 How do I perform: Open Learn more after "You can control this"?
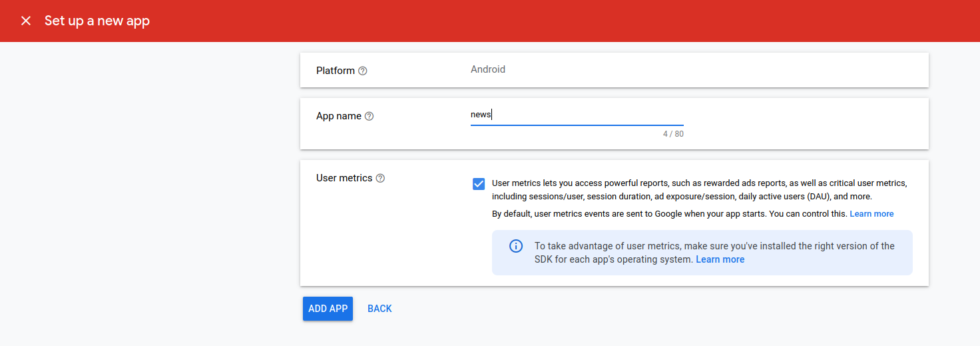(x=871, y=214)
